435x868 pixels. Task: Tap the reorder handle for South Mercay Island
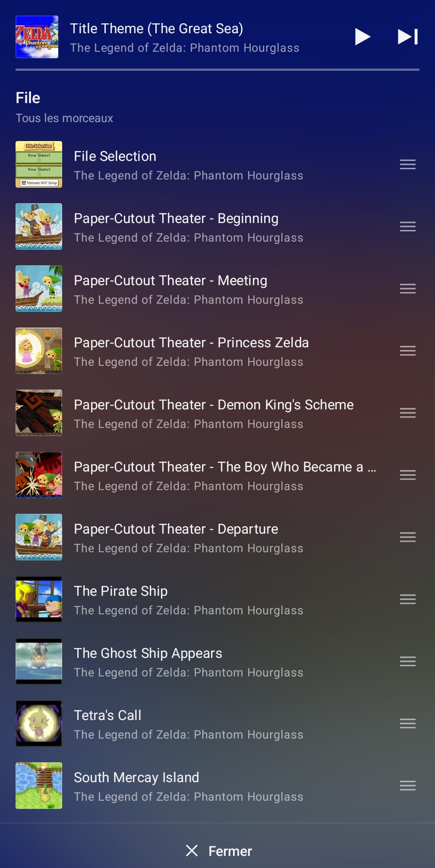coord(407,786)
